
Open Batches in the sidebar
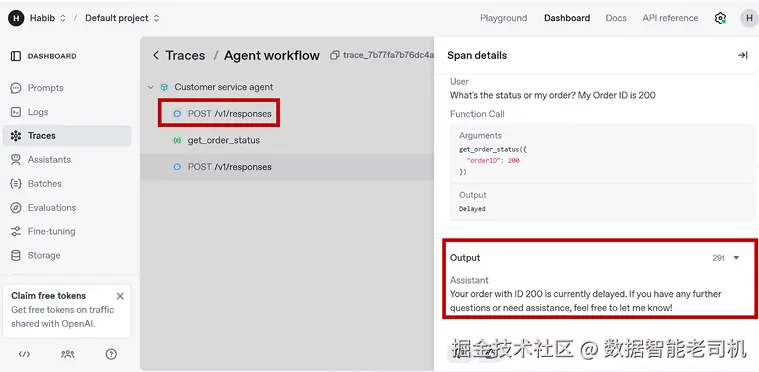[x=67, y=184]
